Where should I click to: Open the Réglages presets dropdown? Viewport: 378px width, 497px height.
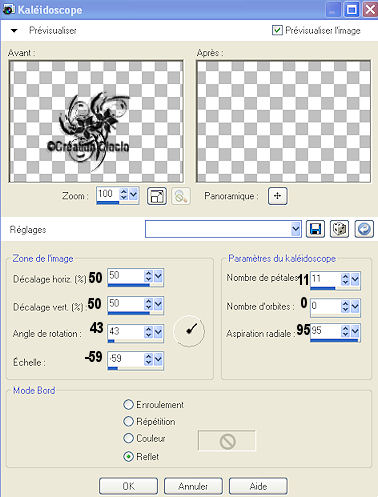[295, 229]
